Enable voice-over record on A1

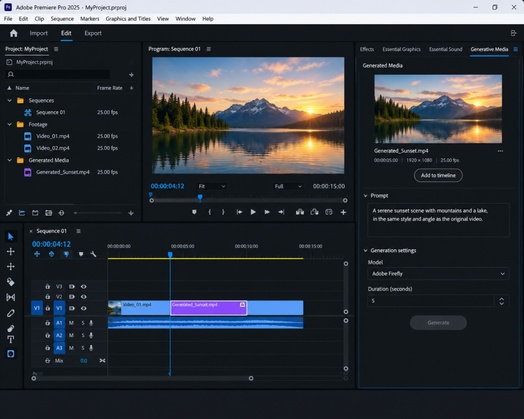(x=91, y=323)
